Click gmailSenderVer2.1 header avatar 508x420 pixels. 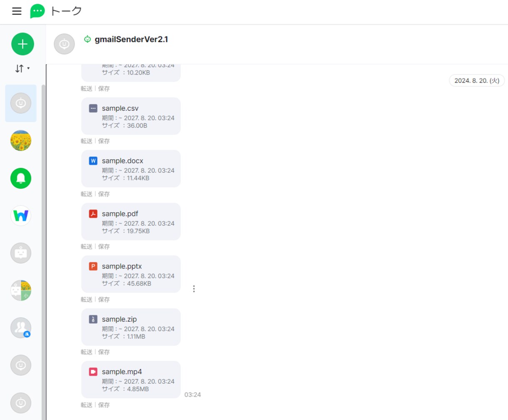pyautogui.click(x=64, y=44)
